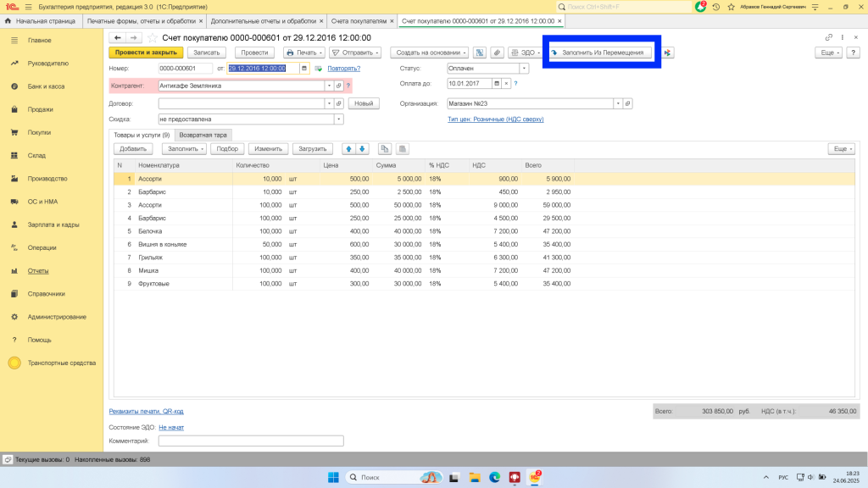Click the paste rows icon
This screenshot has height=488, width=868.
tap(403, 149)
